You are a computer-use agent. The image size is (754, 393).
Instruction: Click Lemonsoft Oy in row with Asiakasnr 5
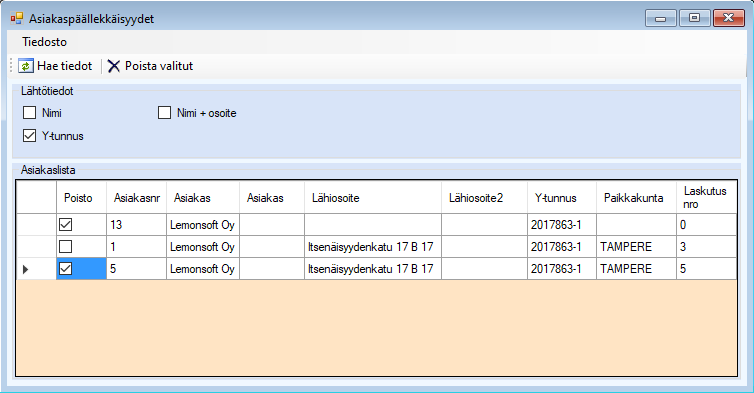tap(202, 269)
